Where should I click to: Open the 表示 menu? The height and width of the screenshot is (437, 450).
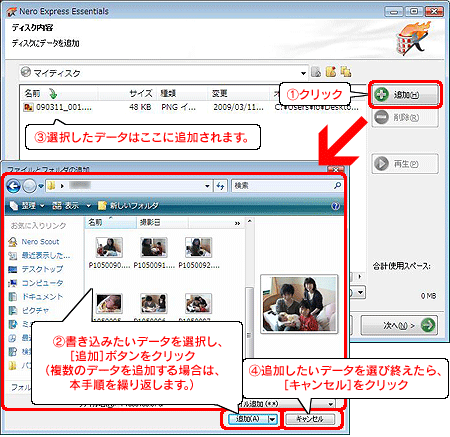(71, 206)
